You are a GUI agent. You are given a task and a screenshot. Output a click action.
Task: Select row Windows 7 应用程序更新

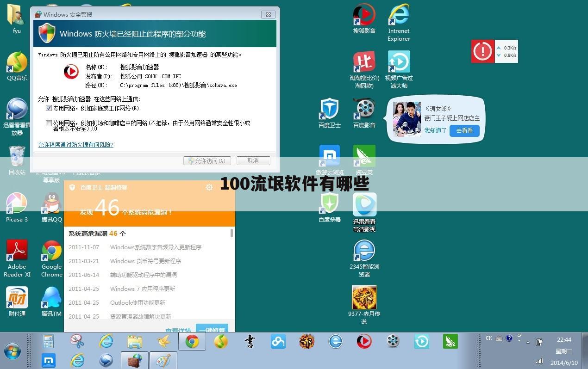147,289
